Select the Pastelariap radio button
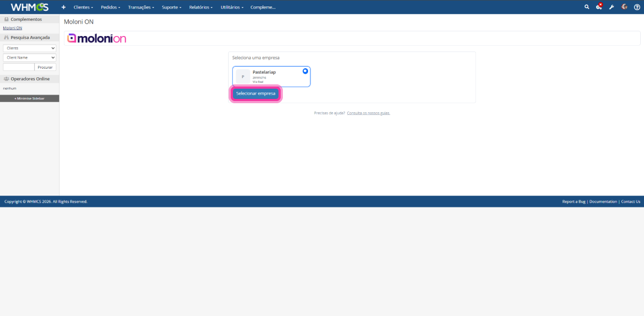 [x=305, y=71]
